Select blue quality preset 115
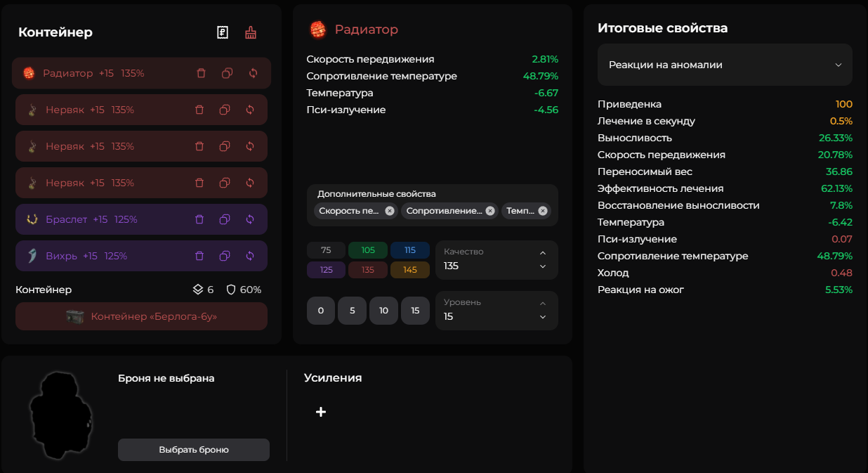The width and height of the screenshot is (868, 473). 410,250
